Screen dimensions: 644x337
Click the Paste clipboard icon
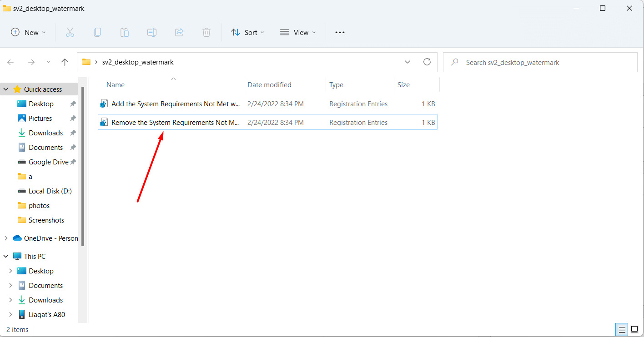pos(124,32)
